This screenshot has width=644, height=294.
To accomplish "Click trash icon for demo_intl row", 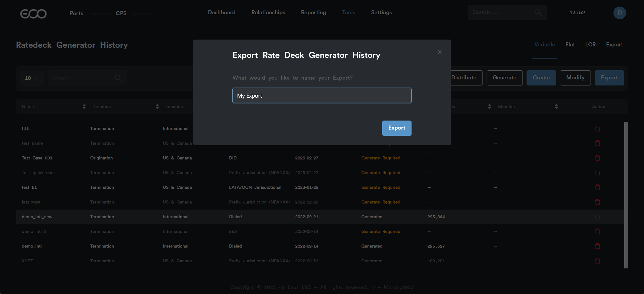I will pyautogui.click(x=597, y=246).
